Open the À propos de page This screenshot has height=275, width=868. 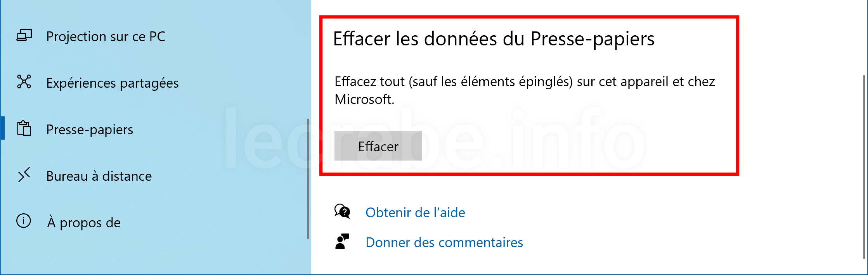[84, 223]
